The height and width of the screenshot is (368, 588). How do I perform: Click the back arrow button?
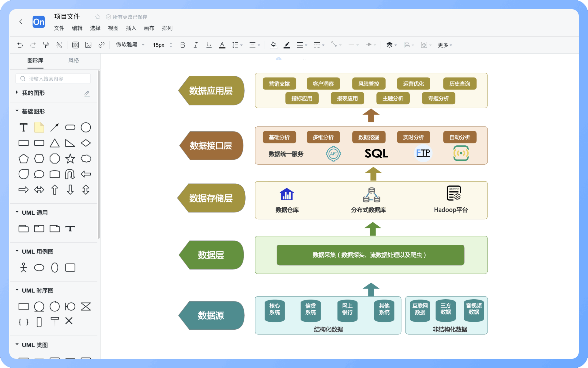21,22
